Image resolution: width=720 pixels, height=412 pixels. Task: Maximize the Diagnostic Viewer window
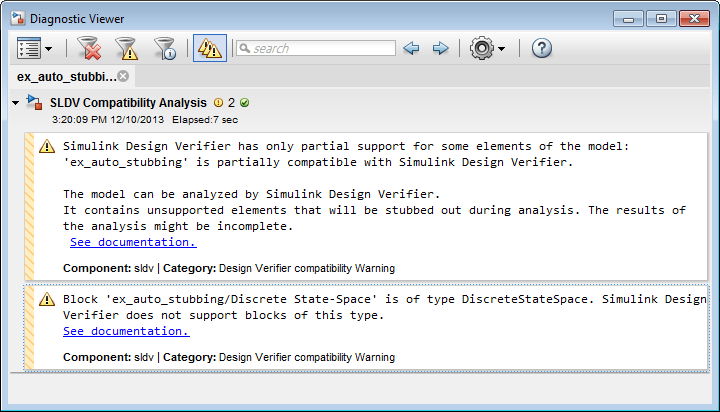(661, 19)
